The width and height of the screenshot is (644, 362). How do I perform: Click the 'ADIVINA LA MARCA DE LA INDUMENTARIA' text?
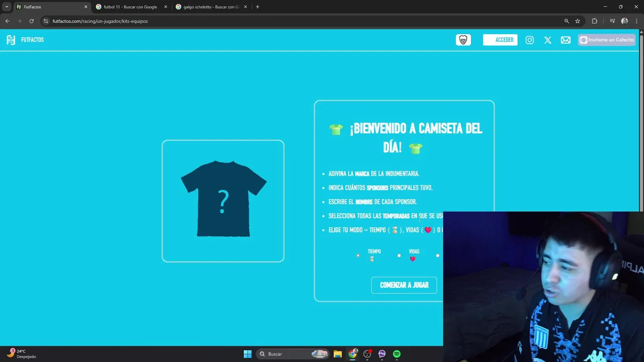click(374, 173)
